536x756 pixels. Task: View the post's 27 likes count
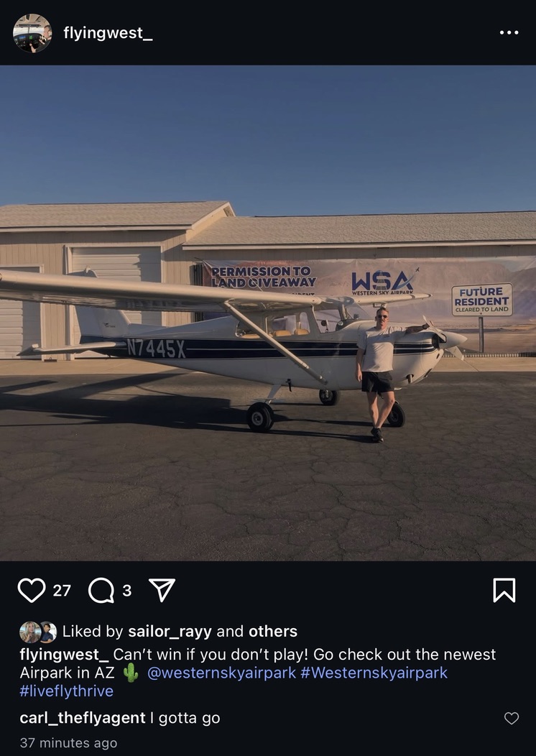(62, 591)
